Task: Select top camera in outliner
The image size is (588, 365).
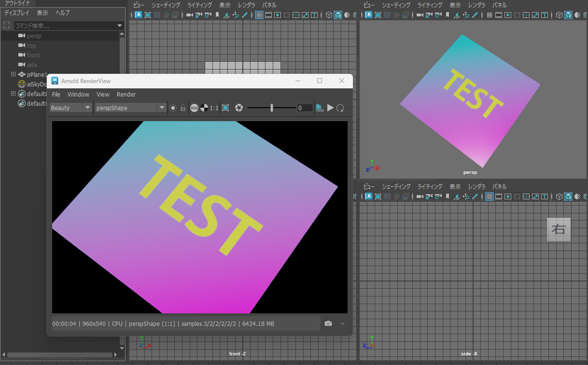Action: pyautogui.click(x=31, y=45)
